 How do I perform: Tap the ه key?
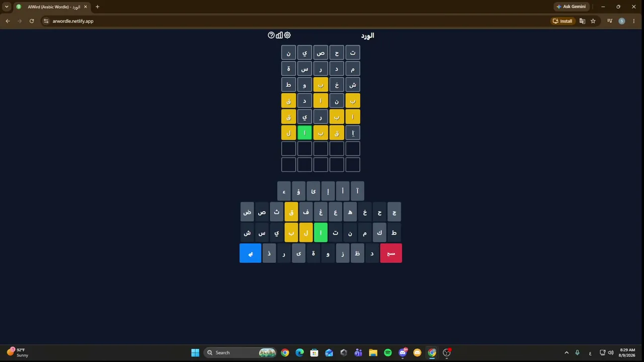click(350, 212)
